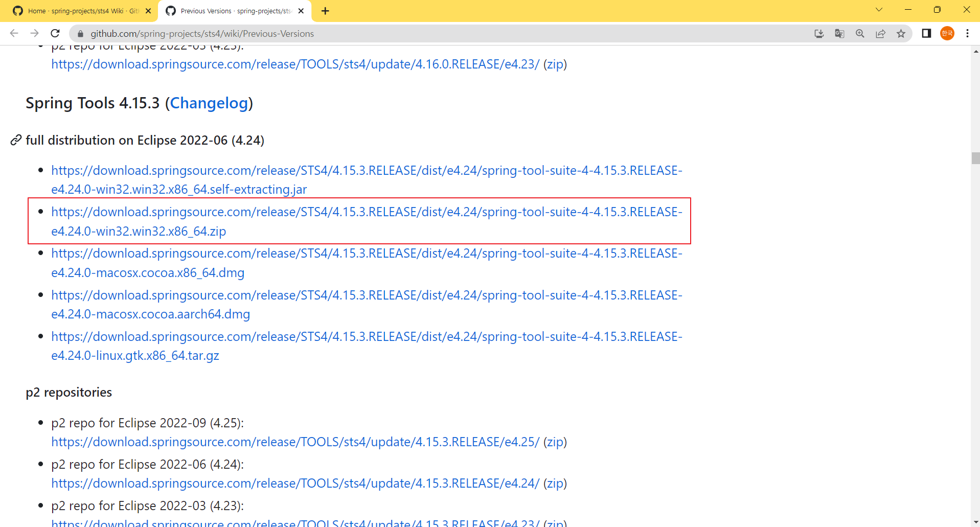This screenshot has height=527, width=980.
Task: Bookmark this page with star icon
Action: click(901, 33)
